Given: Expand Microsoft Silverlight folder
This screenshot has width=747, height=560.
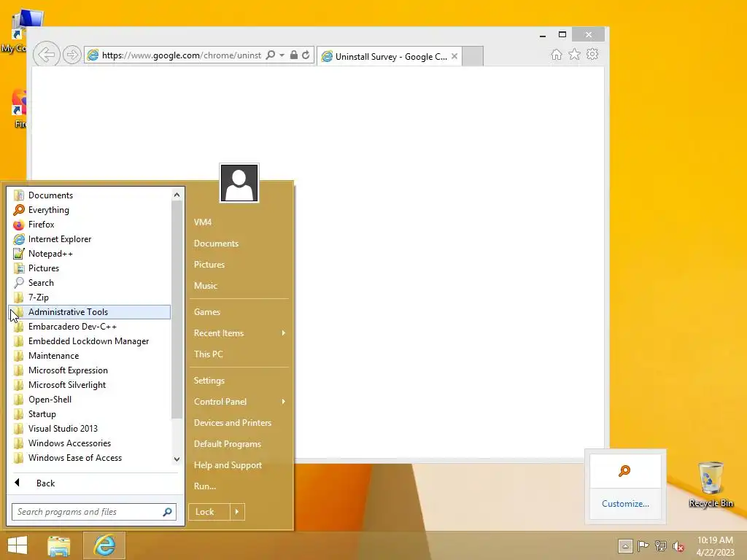Looking at the screenshot, I should point(90,385).
